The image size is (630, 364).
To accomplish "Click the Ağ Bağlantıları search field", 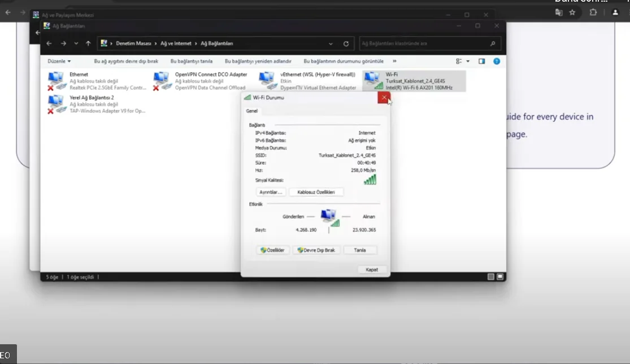I will 428,43.
